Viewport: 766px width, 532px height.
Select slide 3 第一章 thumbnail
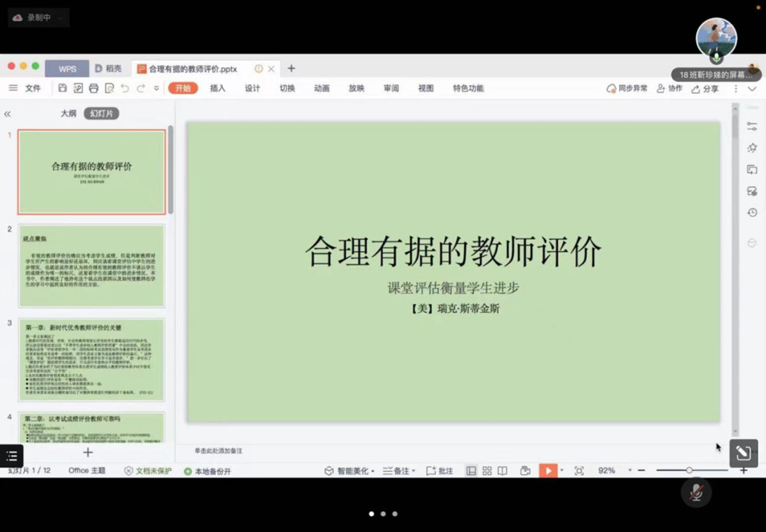(92, 360)
